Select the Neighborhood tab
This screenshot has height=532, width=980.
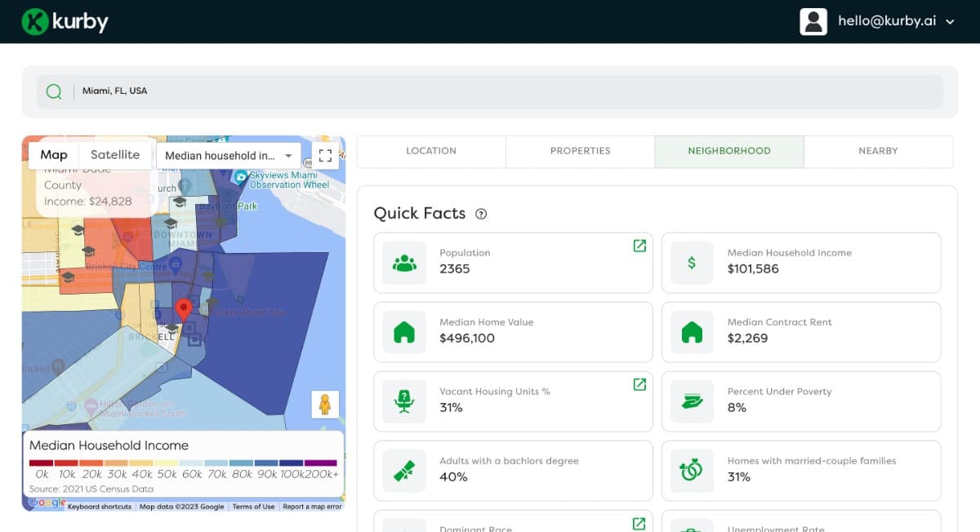[x=729, y=151]
